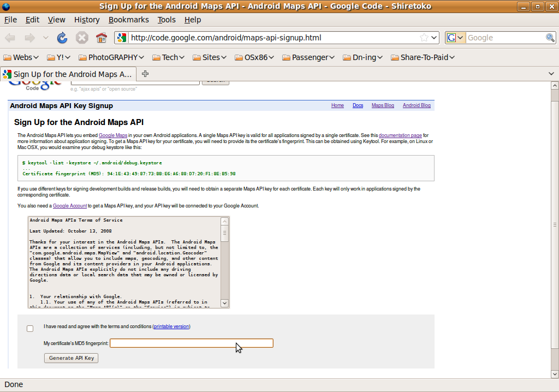The image size is (559, 392).
Task: Click the Terms of Service text area
Action: (124, 262)
